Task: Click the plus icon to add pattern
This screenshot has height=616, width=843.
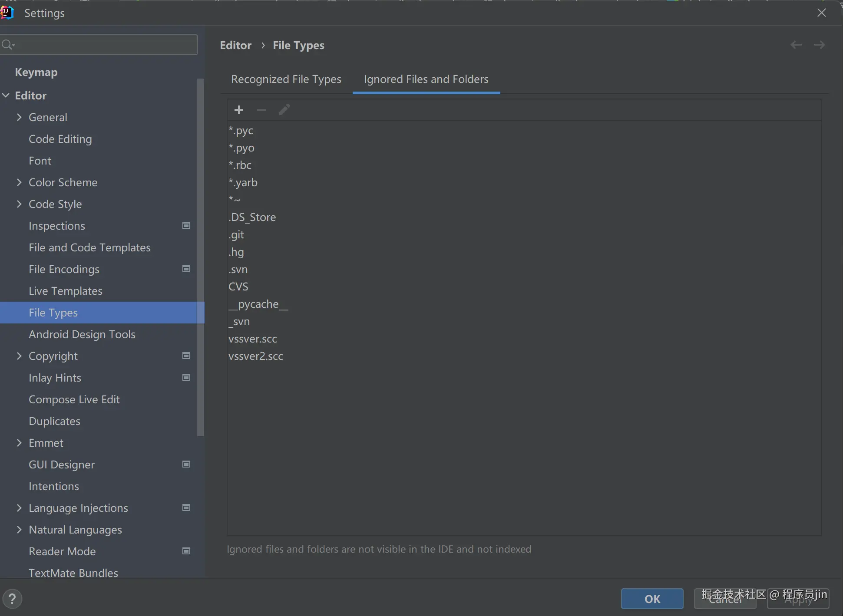Action: [x=238, y=110]
